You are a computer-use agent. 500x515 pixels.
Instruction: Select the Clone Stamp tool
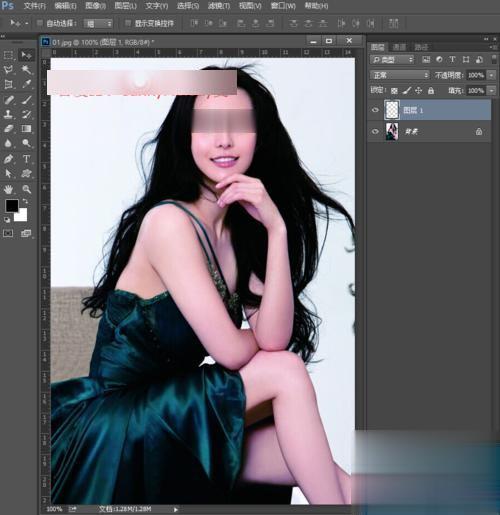(x=8, y=114)
